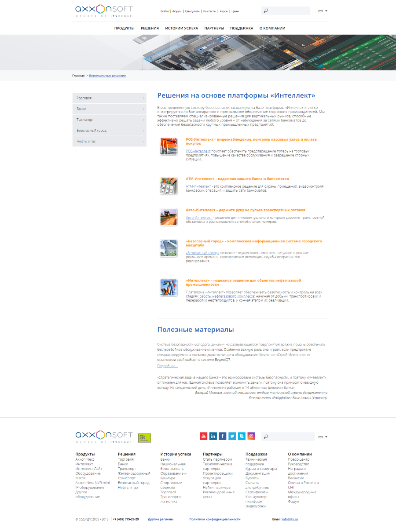
Task: Click the ATM-Интеллект text link
Action: click(198, 186)
